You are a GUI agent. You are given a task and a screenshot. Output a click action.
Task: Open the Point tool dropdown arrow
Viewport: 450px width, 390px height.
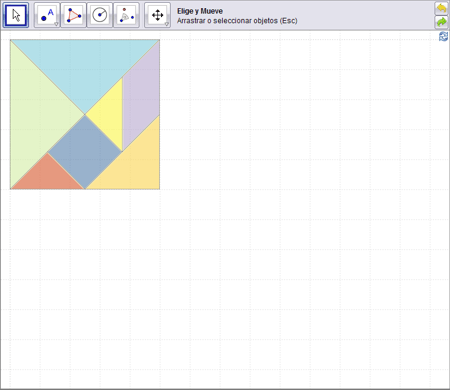pyautogui.click(x=56, y=24)
